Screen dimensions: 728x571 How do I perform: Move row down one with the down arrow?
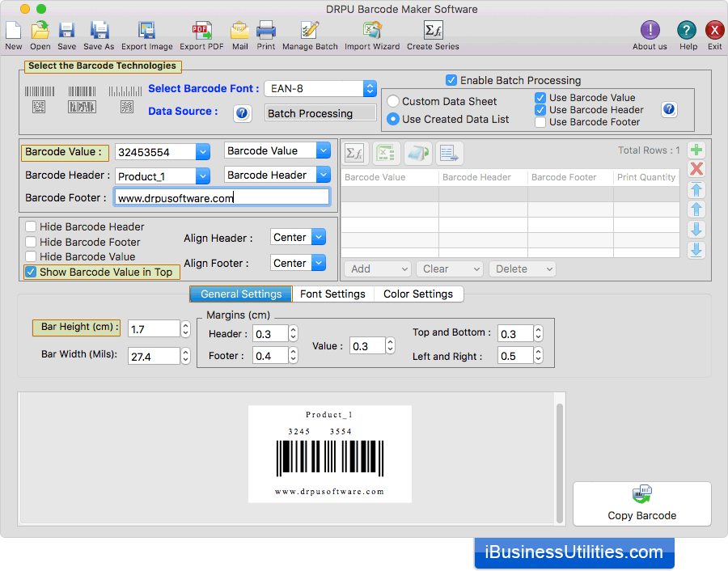[x=696, y=230]
